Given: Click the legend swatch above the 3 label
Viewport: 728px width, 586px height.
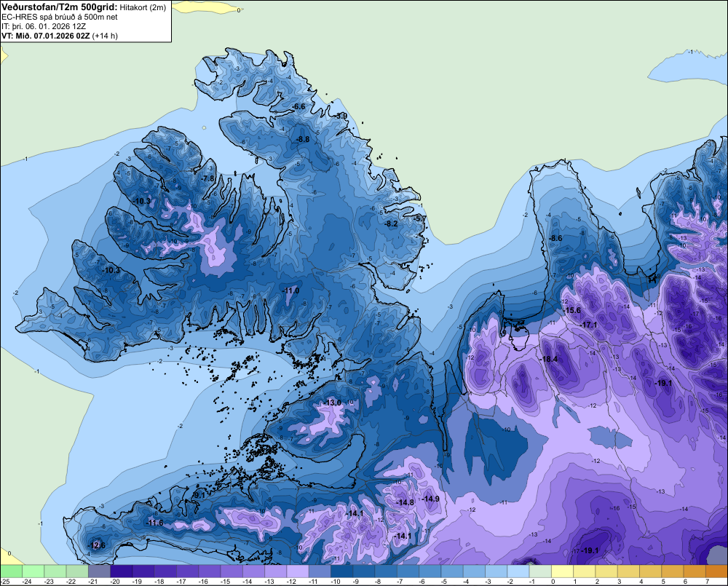Looking at the screenshot, I should (628, 571).
